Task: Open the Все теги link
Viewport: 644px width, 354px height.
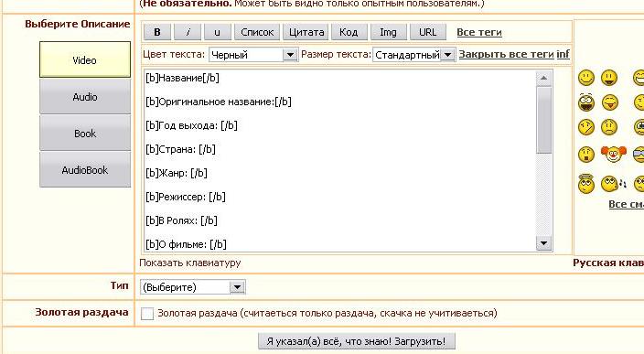Action: click(479, 32)
